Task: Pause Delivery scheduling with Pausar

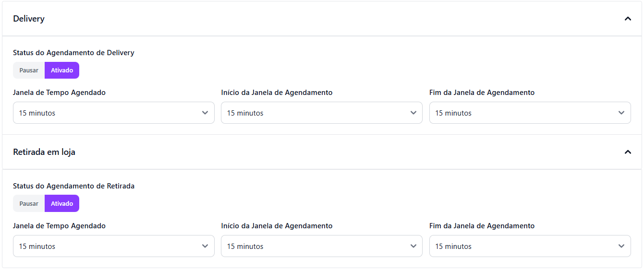Action: click(29, 70)
